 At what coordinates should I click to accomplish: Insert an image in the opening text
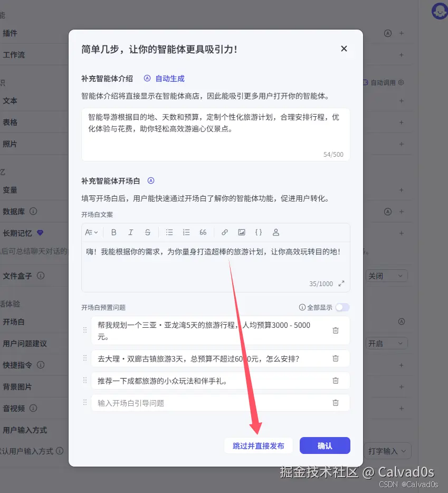point(242,232)
